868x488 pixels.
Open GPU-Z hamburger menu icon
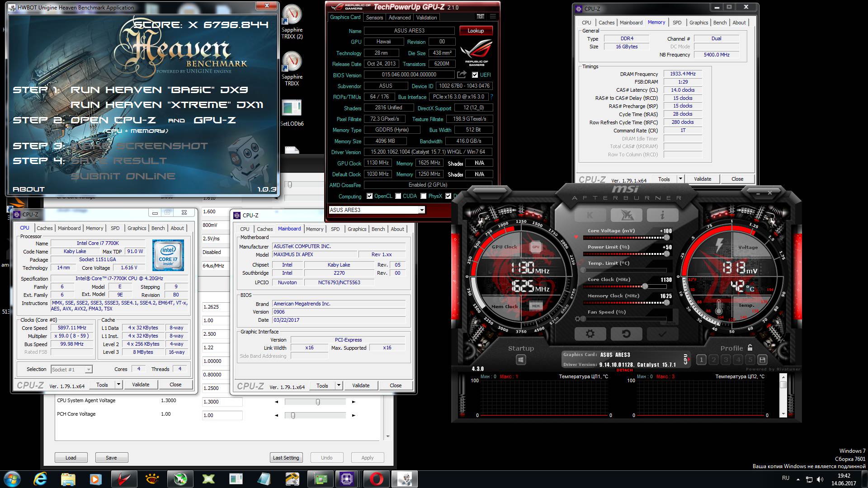point(493,17)
